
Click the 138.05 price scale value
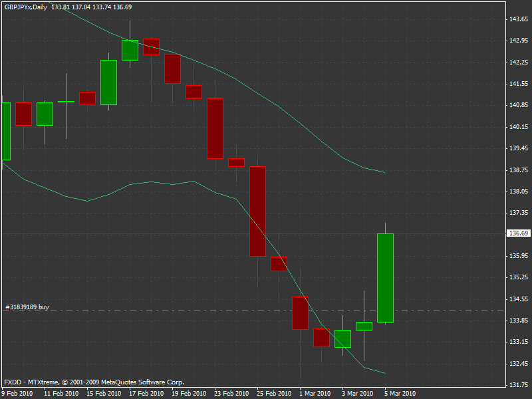pyautogui.click(x=517, y=192)
